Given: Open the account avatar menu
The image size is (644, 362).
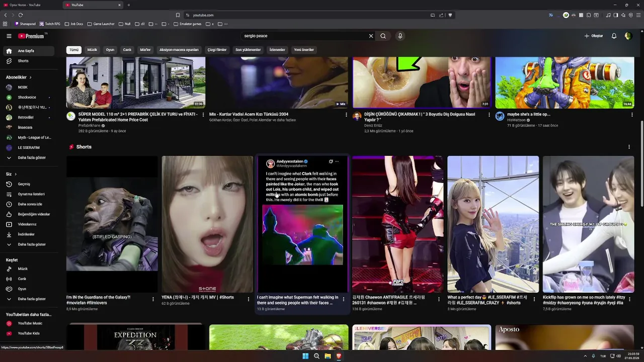Looking at the screenshot, I should [628, 36].
